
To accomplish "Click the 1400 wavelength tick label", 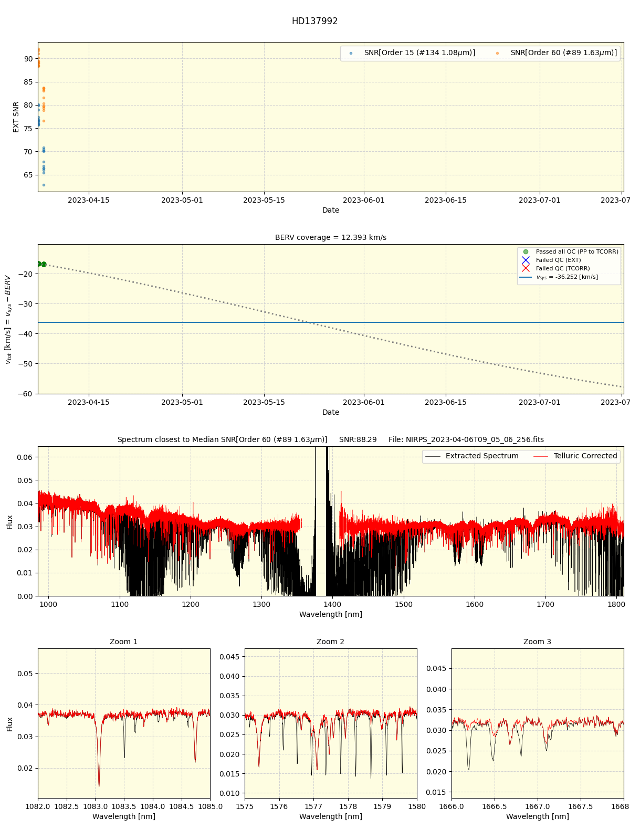I will (333, 604).
